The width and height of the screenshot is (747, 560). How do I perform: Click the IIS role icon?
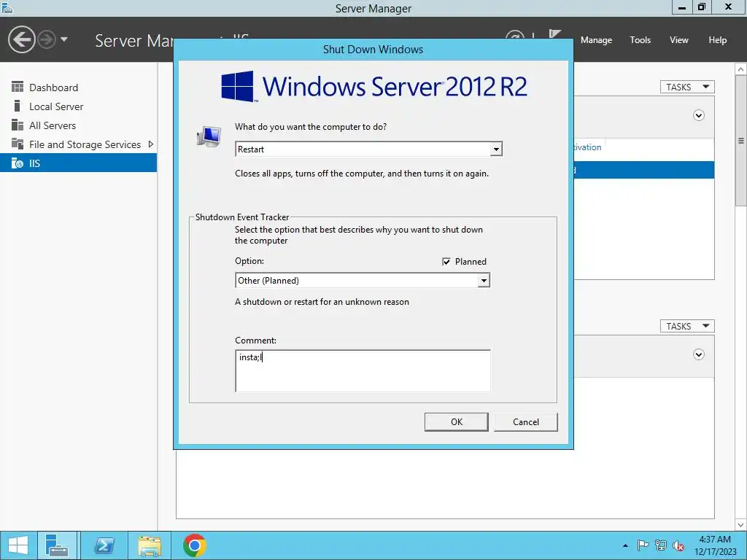[x=18, y=163]
